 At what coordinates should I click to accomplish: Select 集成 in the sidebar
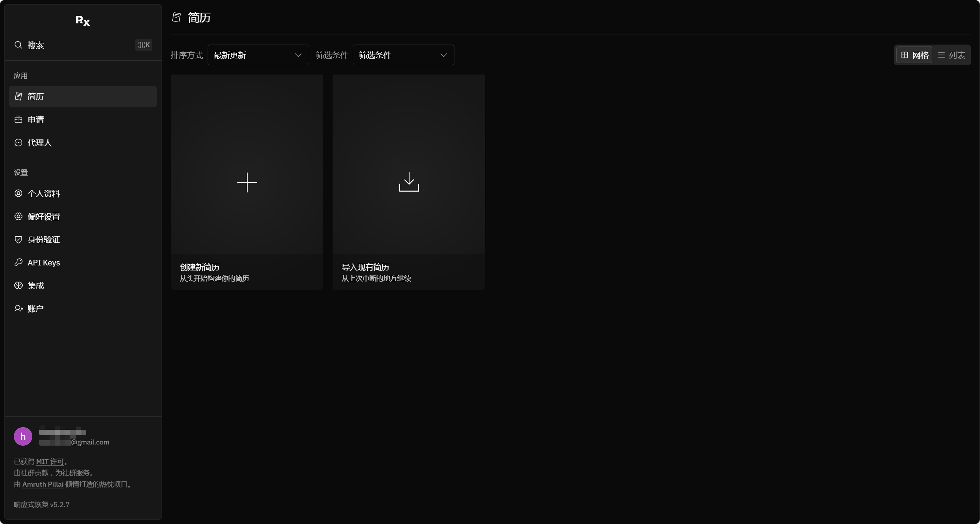click(x=83, y=285)
